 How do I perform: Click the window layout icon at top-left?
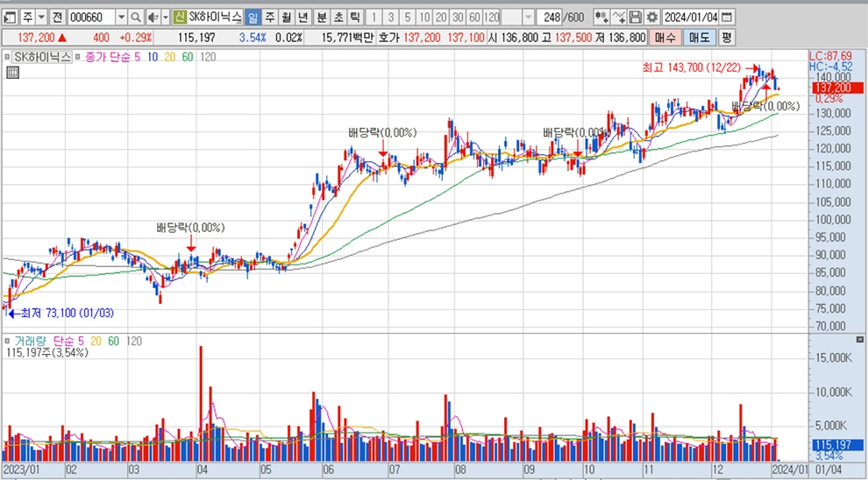[10, 18]
